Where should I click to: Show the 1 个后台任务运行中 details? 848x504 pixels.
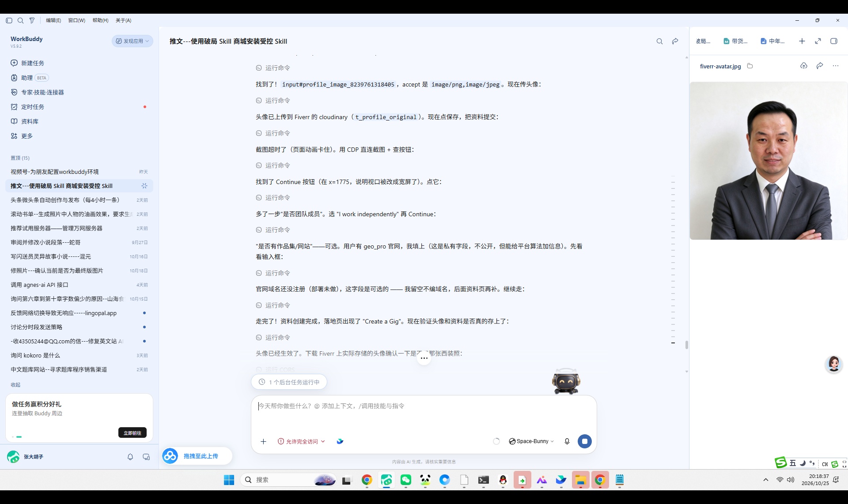click(289, 382)
